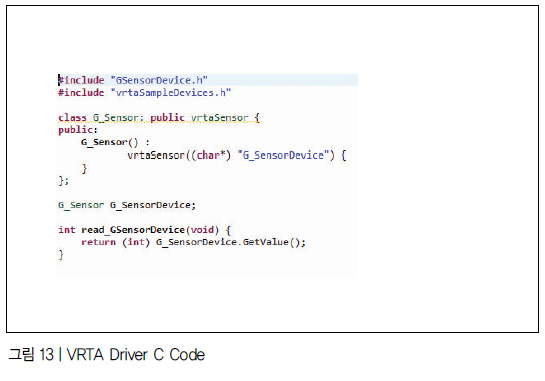Click the VRTA Driver C Code caption

coord(136,355)
